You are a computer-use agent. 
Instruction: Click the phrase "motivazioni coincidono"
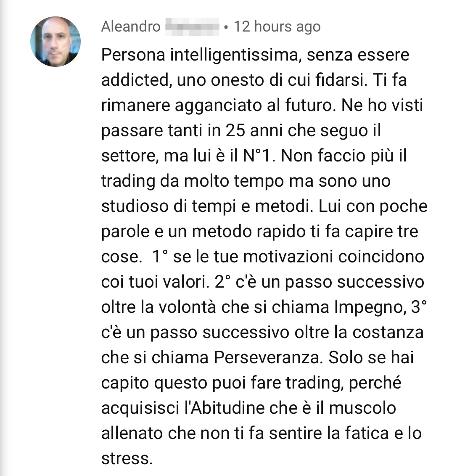[x=333, y=257]
